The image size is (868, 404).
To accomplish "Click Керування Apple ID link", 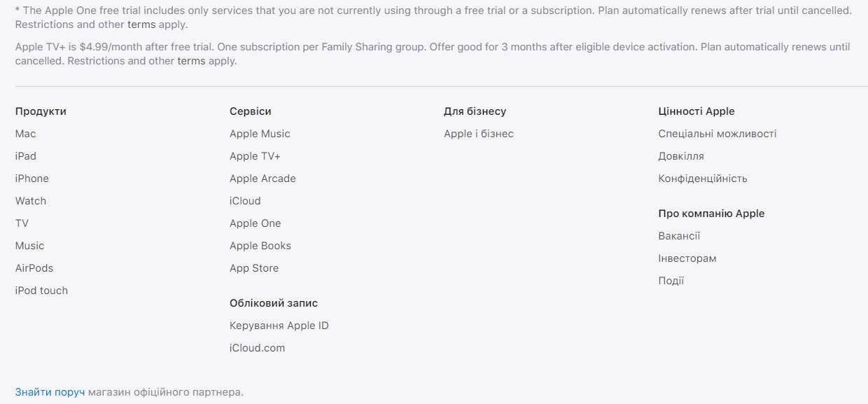I will [279, 326].
